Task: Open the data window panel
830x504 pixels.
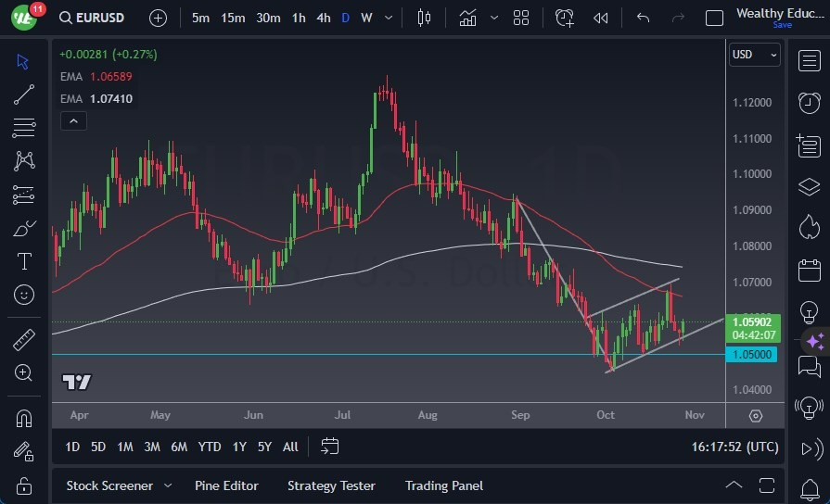Action: tap(810, 145)
